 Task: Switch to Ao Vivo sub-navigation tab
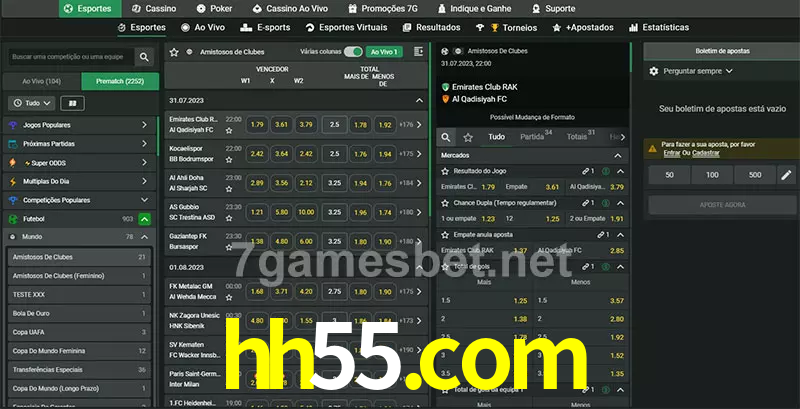203,28
